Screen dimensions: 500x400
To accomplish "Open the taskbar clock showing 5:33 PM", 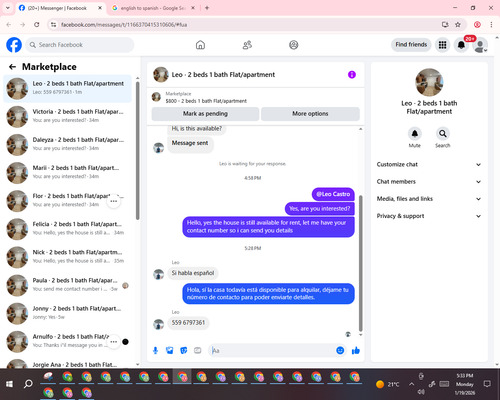I will pyautogui.click(x=465, y=384).
